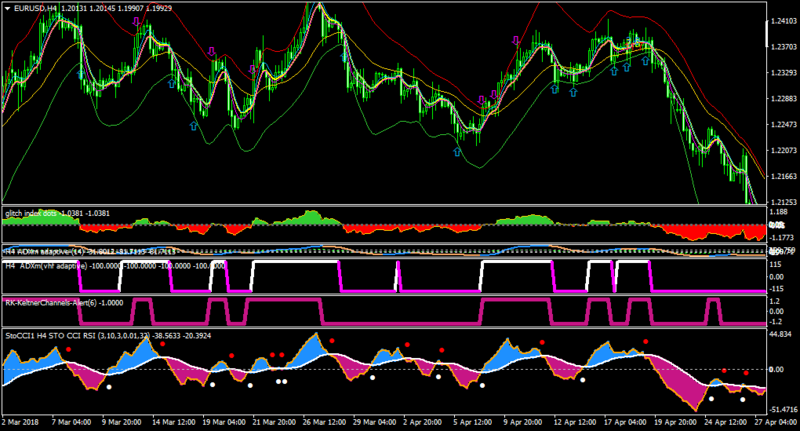
Task: Click the -51.4716 StoCCI scale value
Action: [x=784, y=410]
